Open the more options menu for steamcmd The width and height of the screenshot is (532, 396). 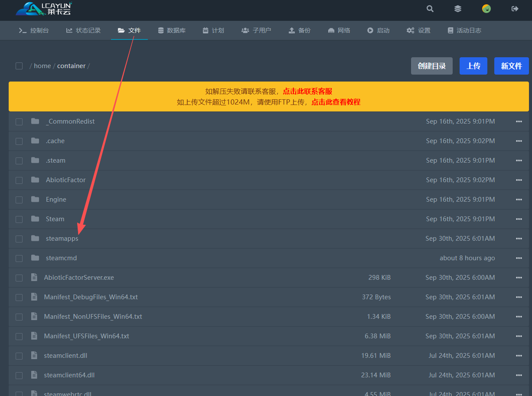tap(519, 258)
